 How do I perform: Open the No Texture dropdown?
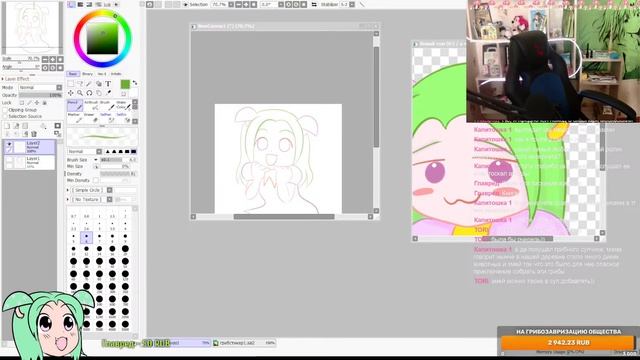point(109,200)
